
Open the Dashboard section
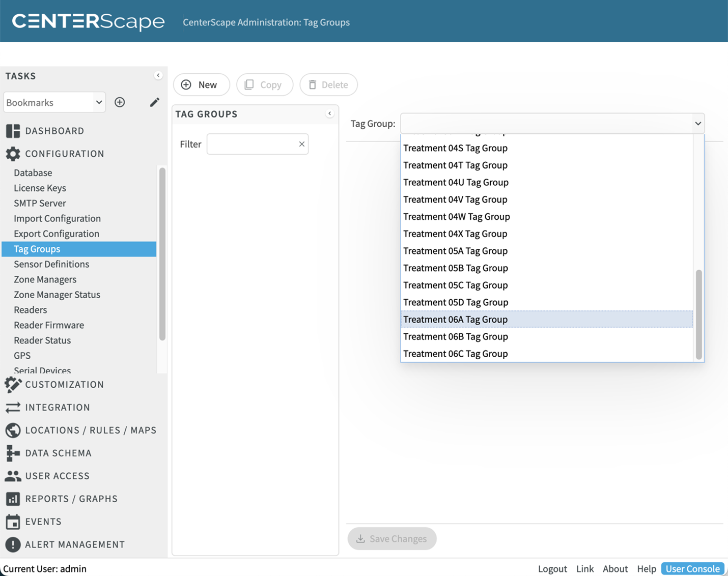(x=54, y=131)
